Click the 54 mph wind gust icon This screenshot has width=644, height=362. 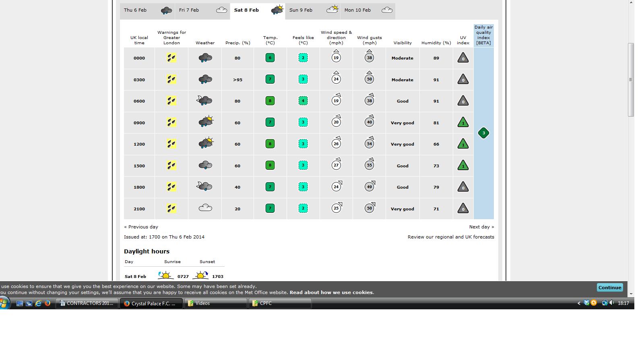(x=369, y=143)
